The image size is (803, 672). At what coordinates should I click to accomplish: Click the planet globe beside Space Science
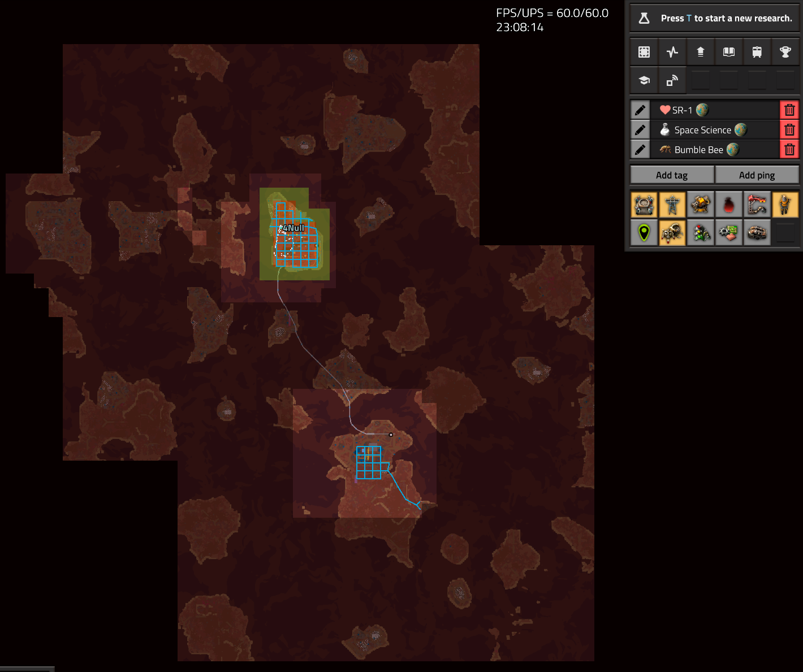pos(741,129)
